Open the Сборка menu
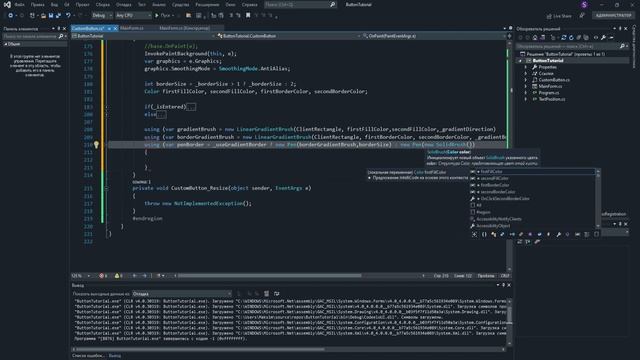This screenshot has height=360, width=640. click(x=102, y=4)
